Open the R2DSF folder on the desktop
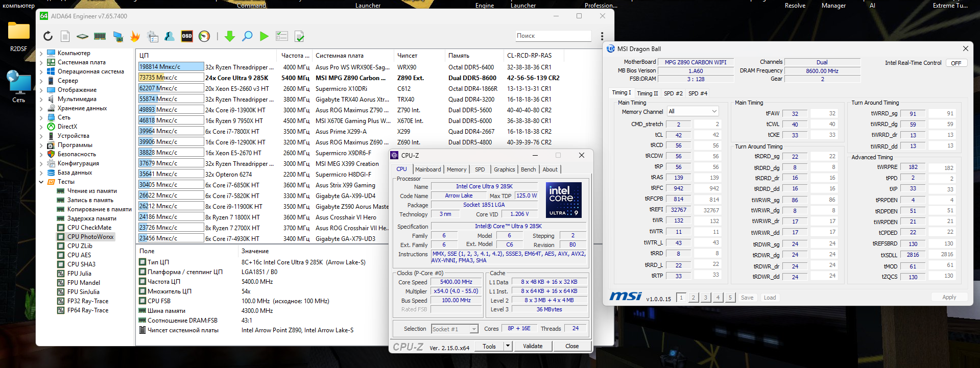Viewport: 980px width, 368px height. (x=19, y=37)
